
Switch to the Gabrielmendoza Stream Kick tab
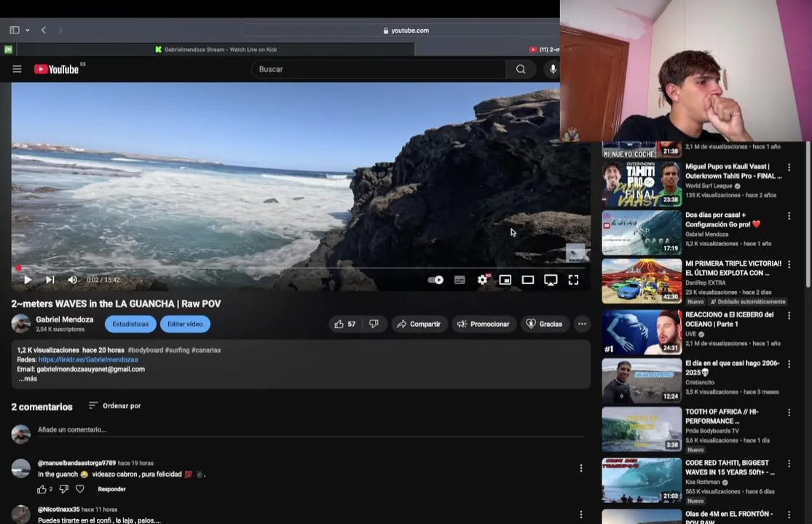click(216, 49)
